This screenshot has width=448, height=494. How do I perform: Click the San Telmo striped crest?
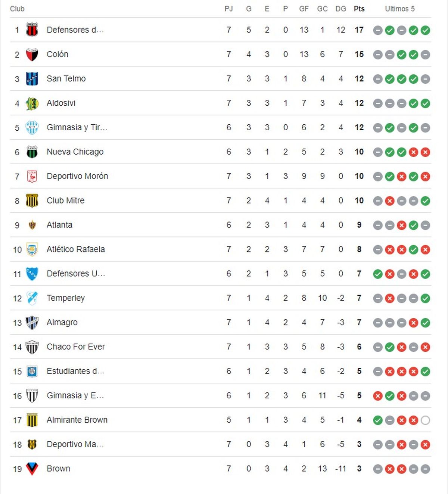(32, 79)
